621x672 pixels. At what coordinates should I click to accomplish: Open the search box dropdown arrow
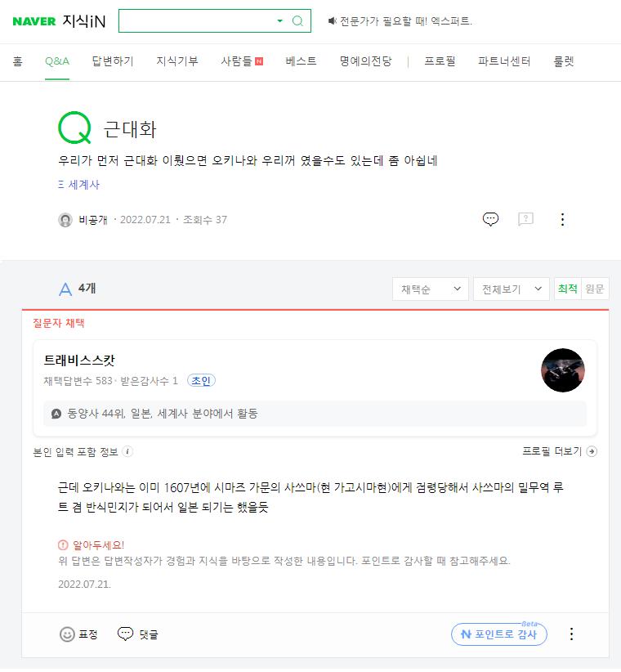pos(280,21)
